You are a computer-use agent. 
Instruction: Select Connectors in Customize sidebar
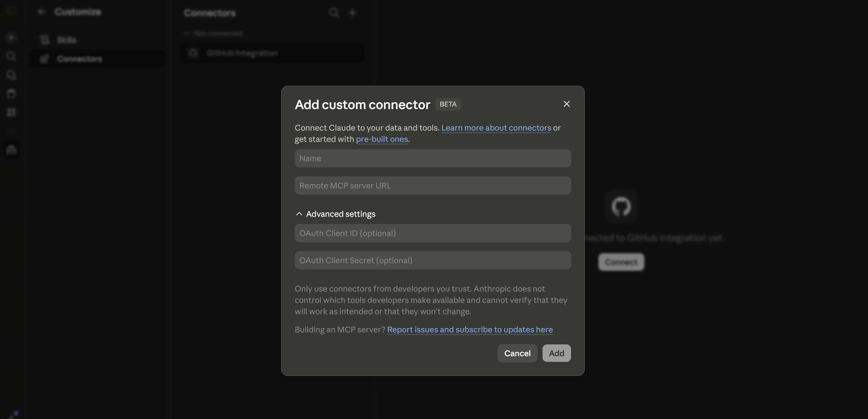click(98, 59)
